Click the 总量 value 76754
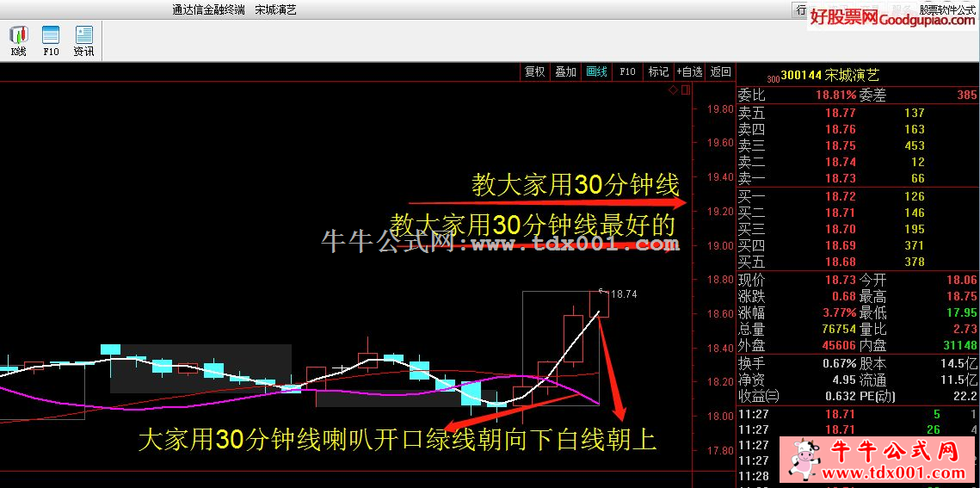The width and height of the screenshot is (980, 488). pyautogui.click(x=839, y=329)
